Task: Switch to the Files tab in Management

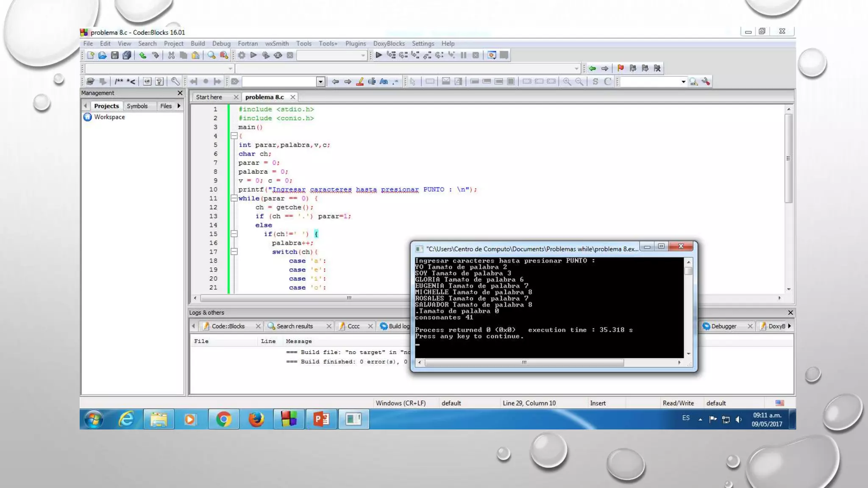Action: (166, 106)
